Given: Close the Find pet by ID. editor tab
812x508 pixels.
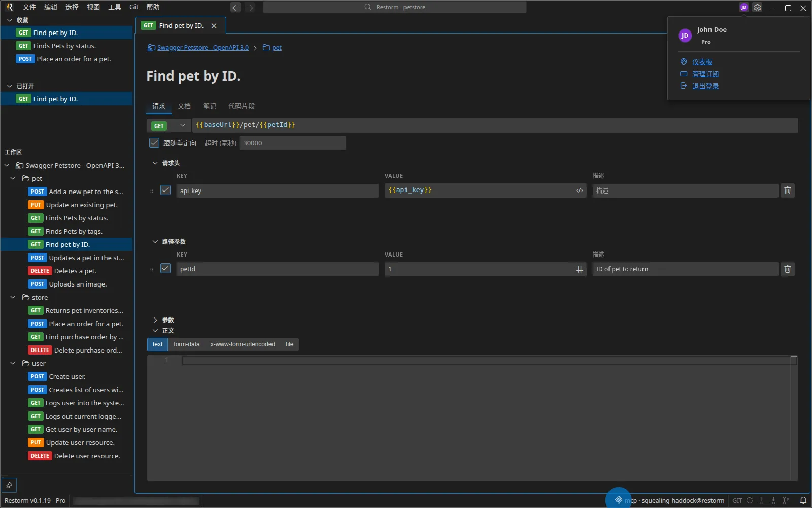Looking at the screenshot, I should 214,26.
